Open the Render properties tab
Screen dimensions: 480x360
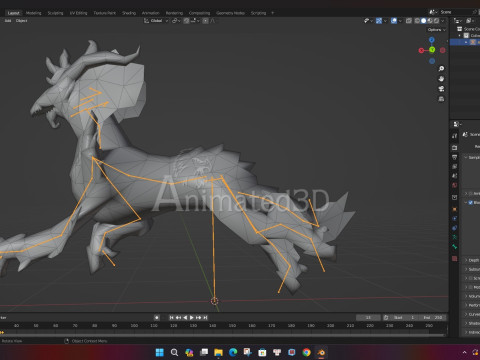point(455,148)
